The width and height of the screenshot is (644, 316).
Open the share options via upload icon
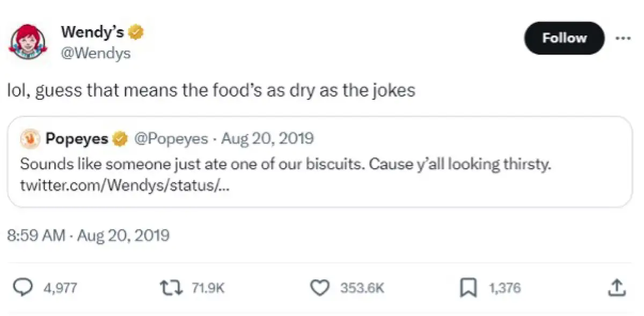[616, 286]
